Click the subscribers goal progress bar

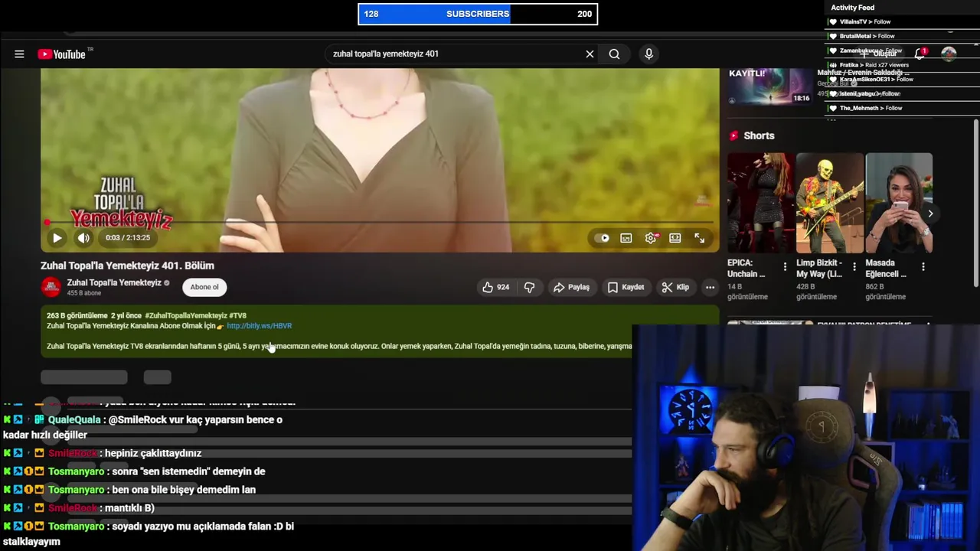click(x=478, y=14)
